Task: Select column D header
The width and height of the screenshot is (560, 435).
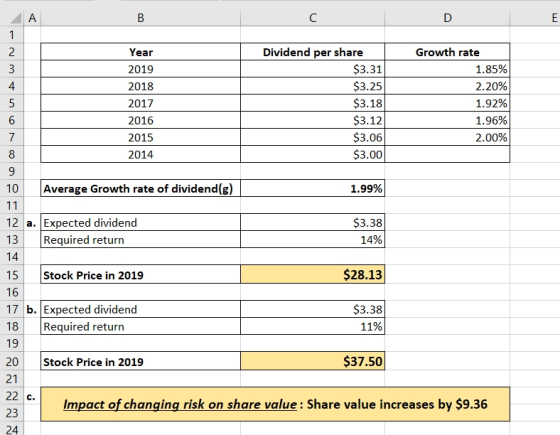Action: (447, 18)
